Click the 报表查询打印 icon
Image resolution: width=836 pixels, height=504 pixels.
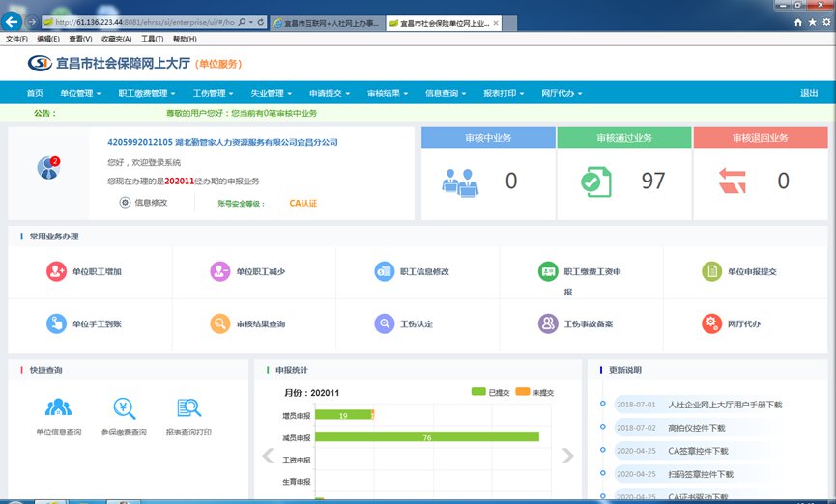pos(189,408)
